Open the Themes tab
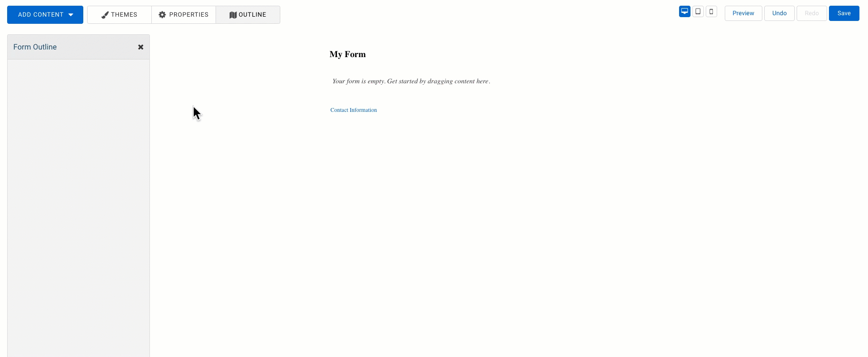Screen dimensions: 868x357 click(x=119, y=15)
